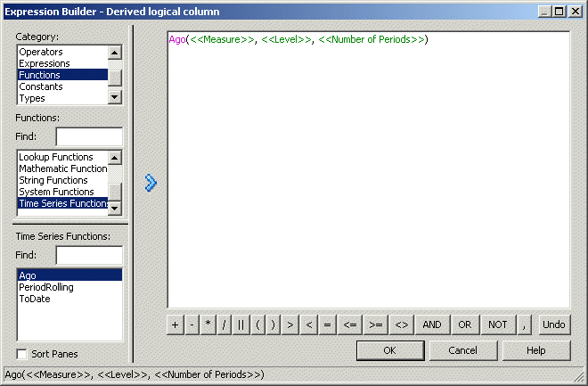Image resolution: width=588 pixels, height=386 pixels.
Task: Insert greater-than operator
Action: click(x=290, y=324)
